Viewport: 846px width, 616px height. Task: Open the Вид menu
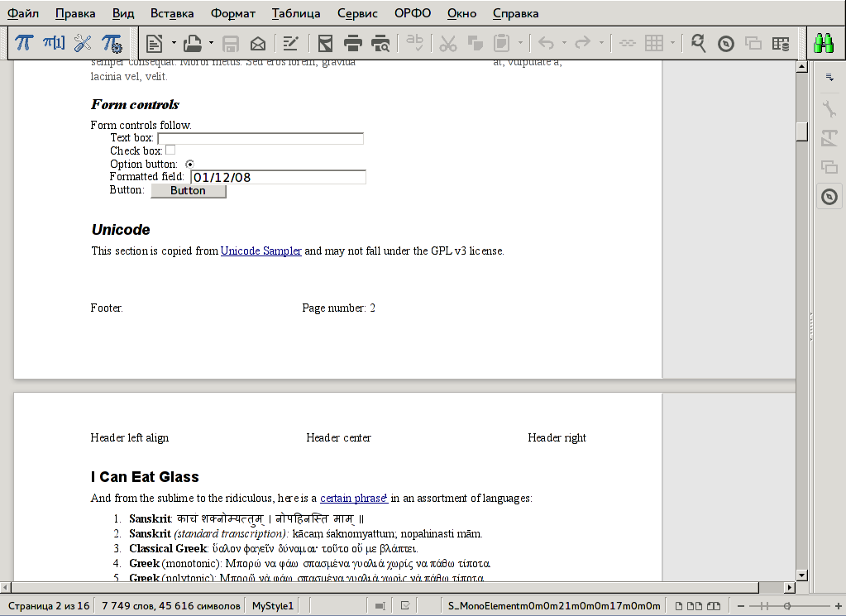(x=123, y=13)
